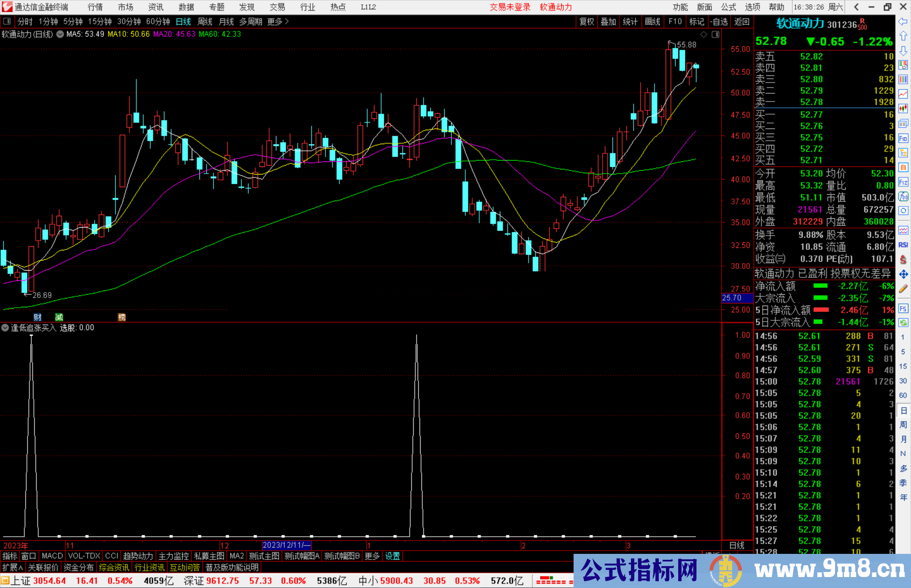Screen dimensions: 911x588
Task: Select the pencil drawing tool icon
Action: coord(903,289)
